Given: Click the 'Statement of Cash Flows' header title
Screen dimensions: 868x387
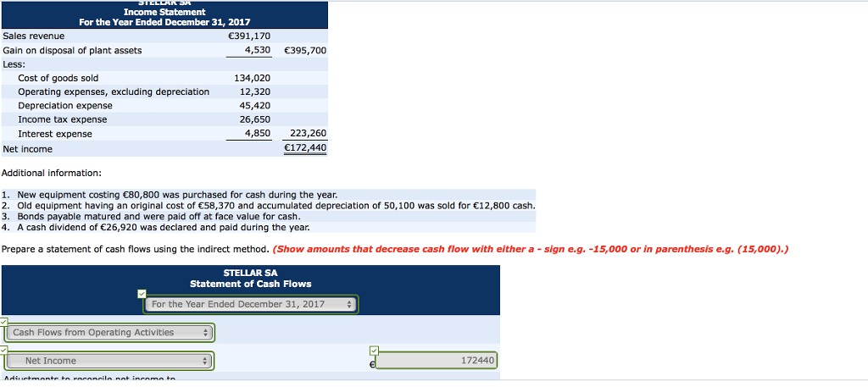Looking at the screenshot, I should (250, 285).
